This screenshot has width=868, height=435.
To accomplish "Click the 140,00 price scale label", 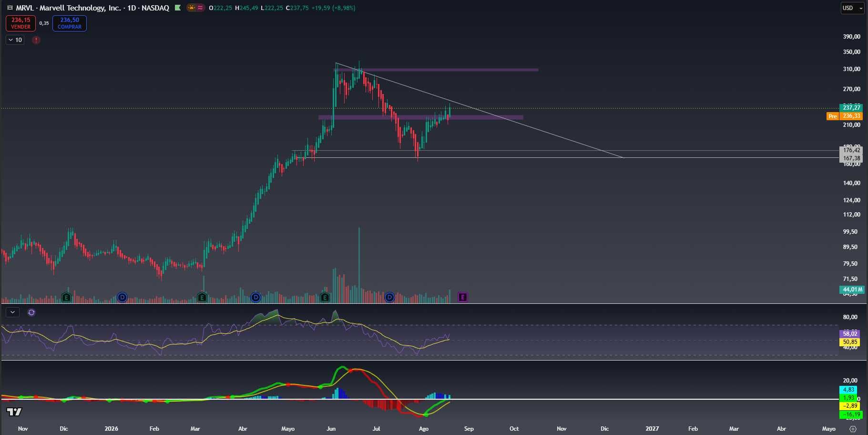I will (x=851, y=183).
